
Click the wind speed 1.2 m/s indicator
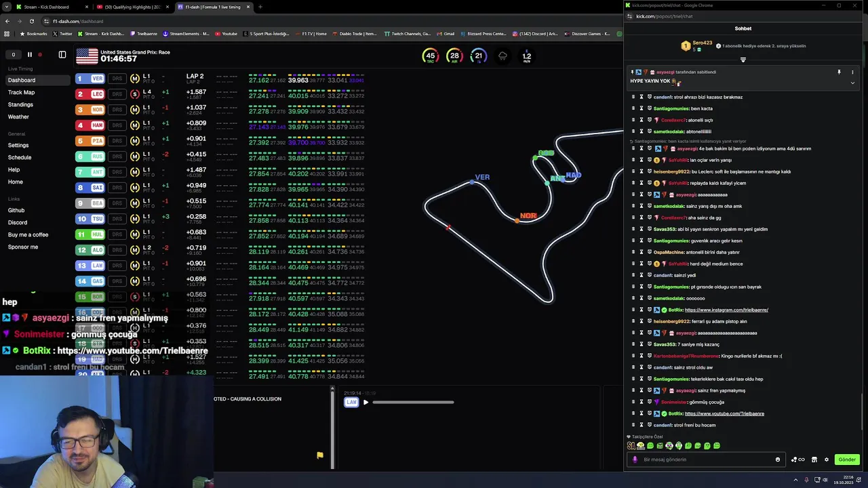(x=527, y=56)
